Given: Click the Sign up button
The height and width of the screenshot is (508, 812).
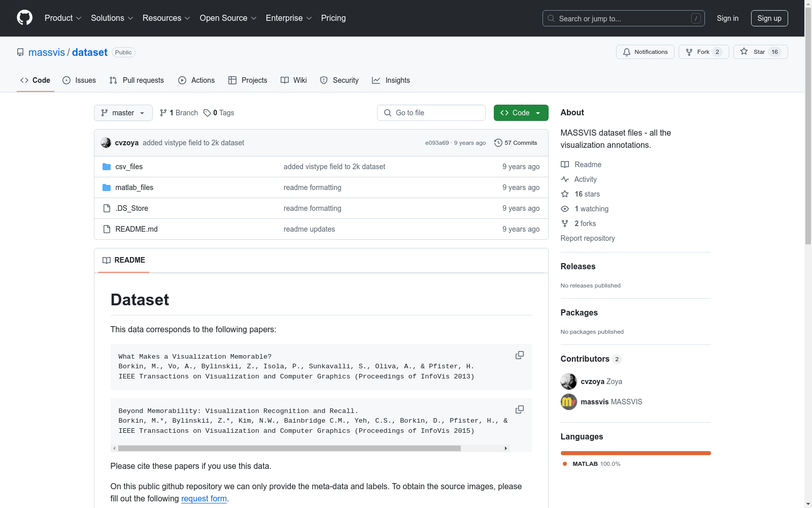Looking at the screenshot, I should 769,18.
